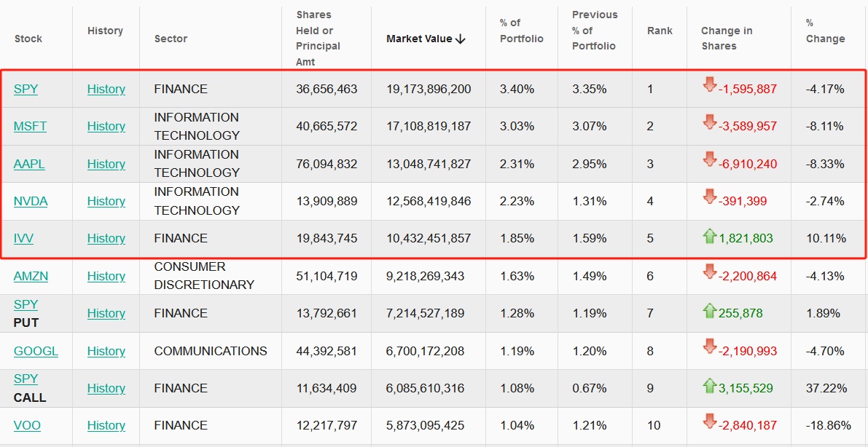The image size is (868, 447).
Task: Click the red down arrow in NVDA row
Action: pyautogui.click(x=709, y=198)
